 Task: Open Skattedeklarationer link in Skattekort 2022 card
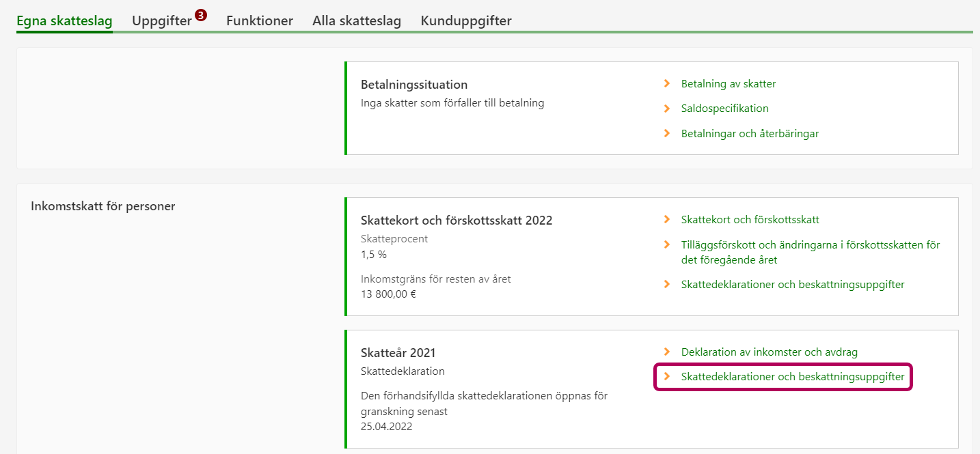tap(793, 285)
